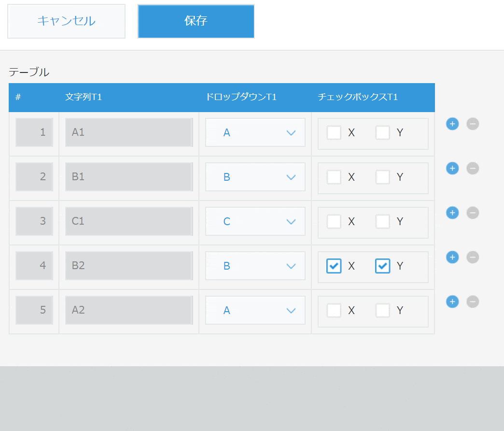
Task: Click the row number 3 field
Action: point(34,221)
